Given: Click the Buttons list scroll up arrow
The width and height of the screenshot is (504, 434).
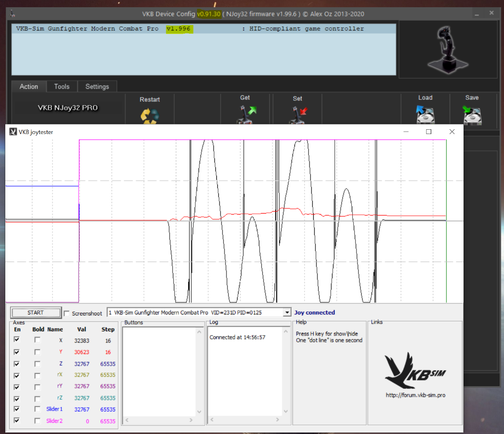Looking at the screenshot, I should coord(199,332).
